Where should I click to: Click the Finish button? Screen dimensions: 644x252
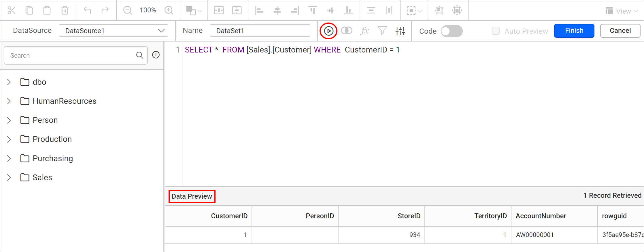tap(574, 31)
